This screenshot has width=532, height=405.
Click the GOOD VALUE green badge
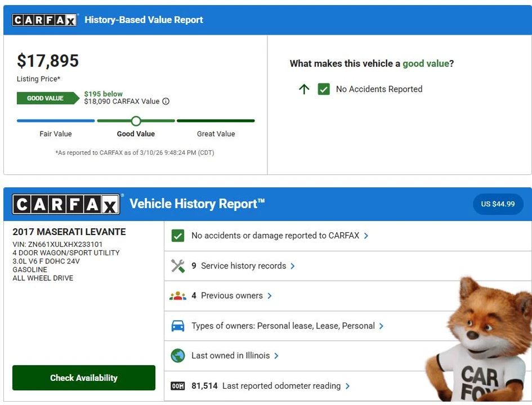click(48, 98)
